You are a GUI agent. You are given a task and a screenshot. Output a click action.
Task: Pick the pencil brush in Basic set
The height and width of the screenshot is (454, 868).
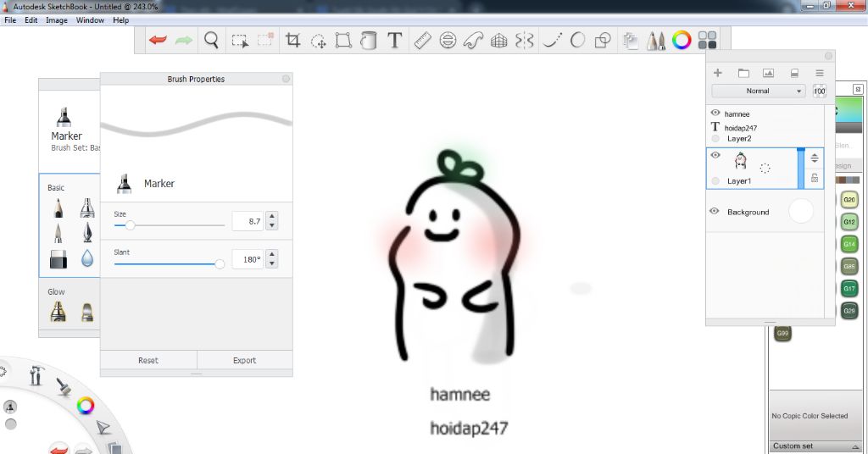point(58,208)
